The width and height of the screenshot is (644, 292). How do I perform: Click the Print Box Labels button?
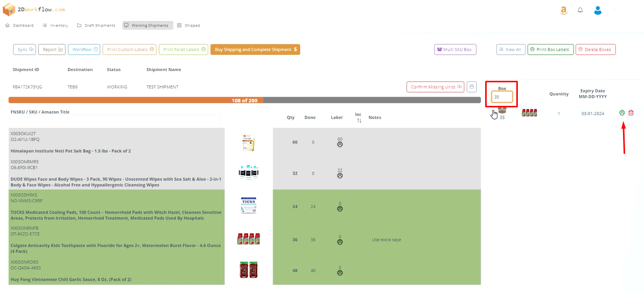(550, 50)
